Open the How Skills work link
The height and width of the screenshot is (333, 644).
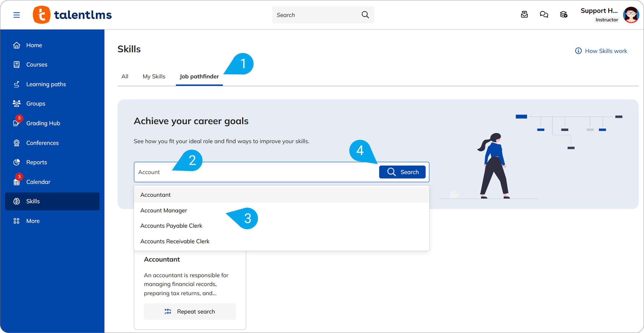pyautogui.click(x=601, y=51)
